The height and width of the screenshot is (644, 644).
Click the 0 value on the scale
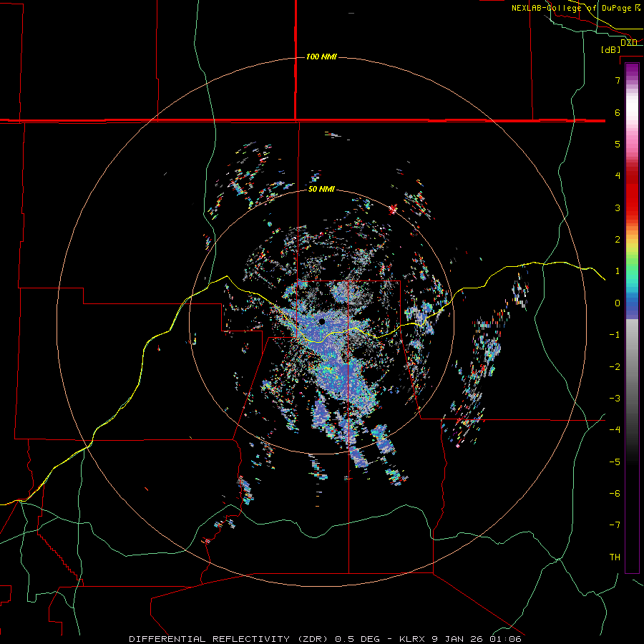pyautogui.click(x=618, y=303)
